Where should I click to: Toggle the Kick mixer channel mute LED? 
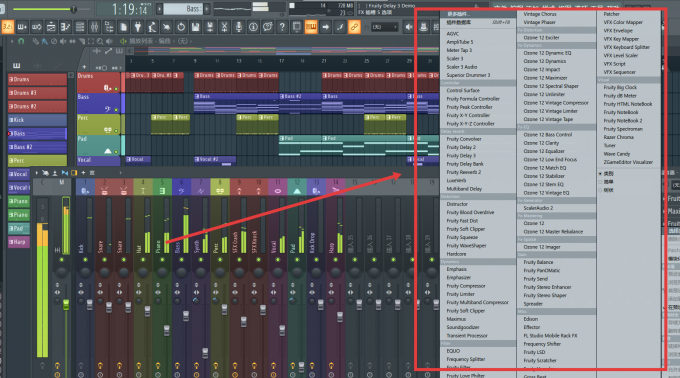[85, 260]
